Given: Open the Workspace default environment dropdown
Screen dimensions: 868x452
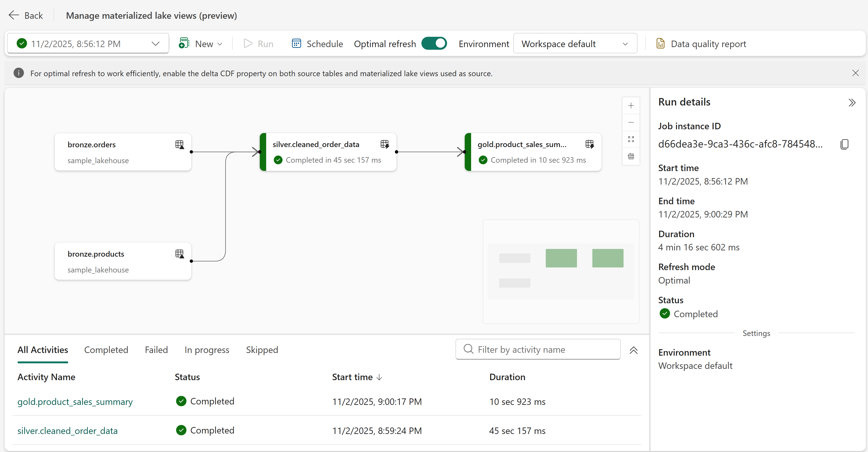Looking at the screenshot, I should (x=575, y=44).
